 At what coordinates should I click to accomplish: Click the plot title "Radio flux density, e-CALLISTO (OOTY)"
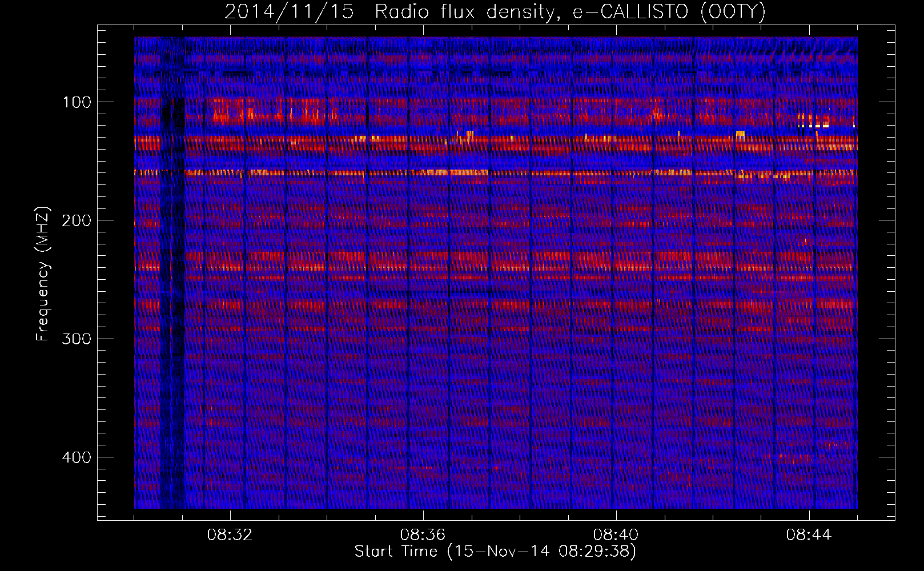pyautogui.click(x=570, y=11)
